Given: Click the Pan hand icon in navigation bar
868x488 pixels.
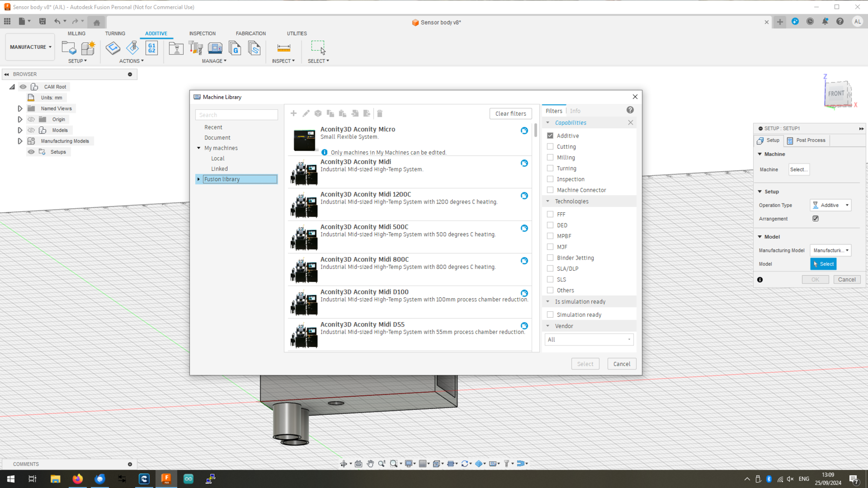Looking at the screenshot, I should click(371, 464).
